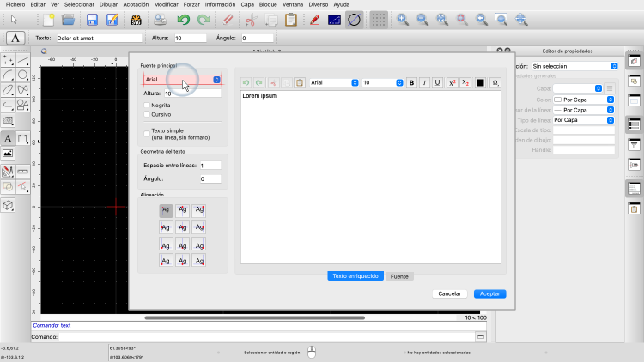Open the Fuente principal Arial font dropdown
The height and width of the screenshot is (362, 644).
182,80
